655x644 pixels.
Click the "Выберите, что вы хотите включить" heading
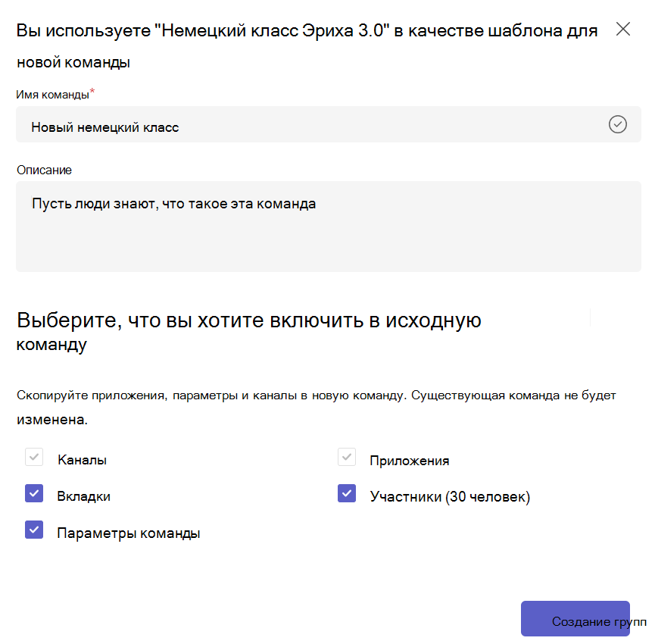tap(249, 332)
